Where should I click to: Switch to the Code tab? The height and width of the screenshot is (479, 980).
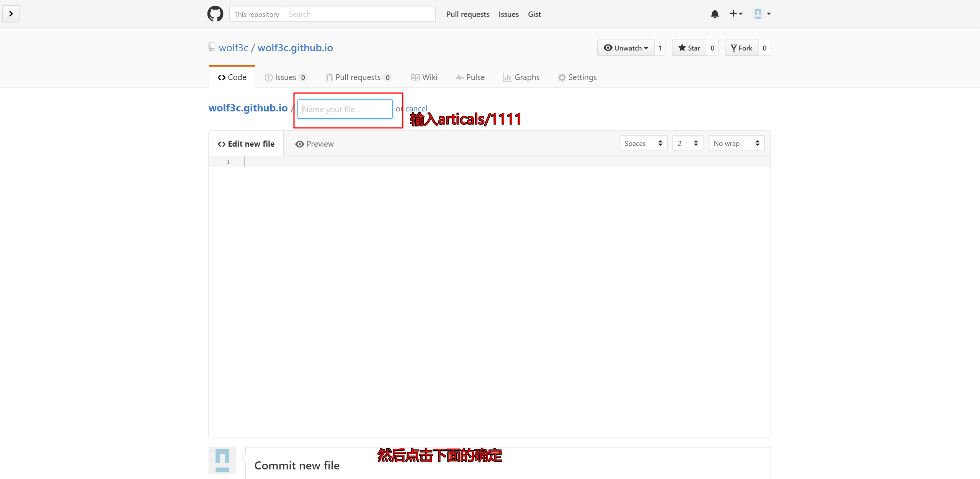click(x=232, y=77)
